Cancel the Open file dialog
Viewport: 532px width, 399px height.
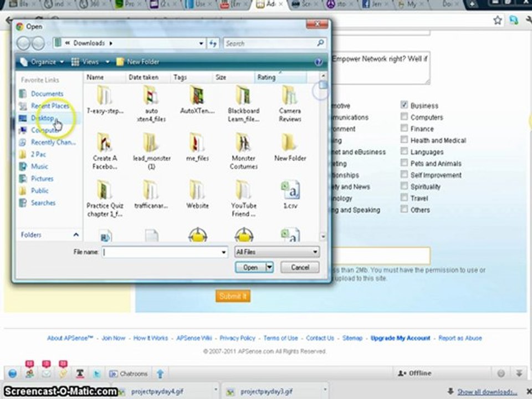point(300,267)
